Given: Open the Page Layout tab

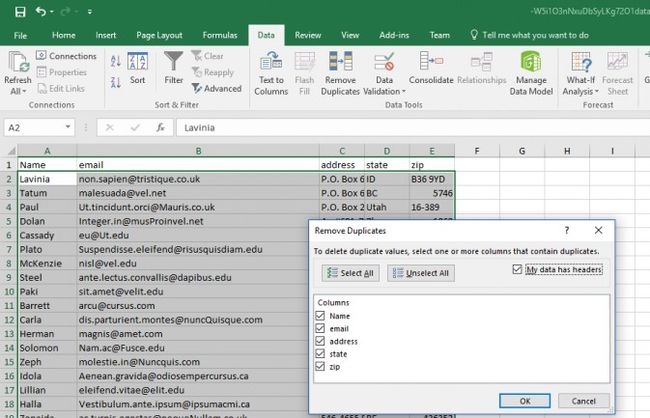Looking at the screenshot, I should 159,35.
